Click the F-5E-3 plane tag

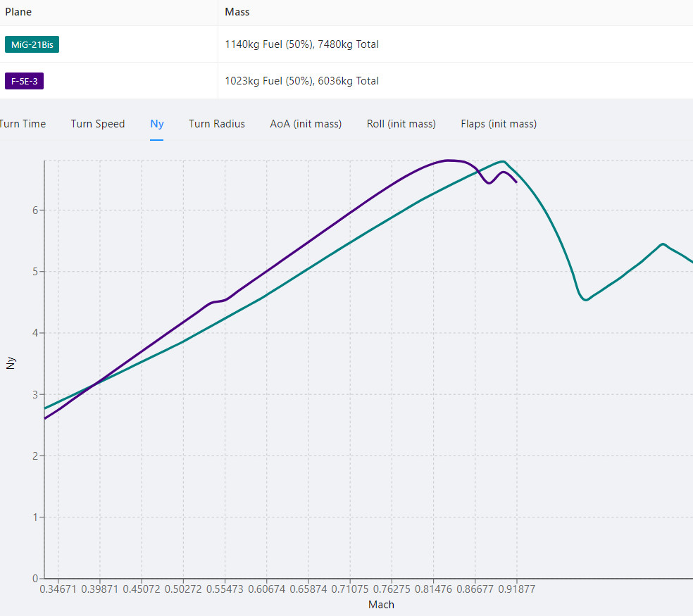point(25,81)
